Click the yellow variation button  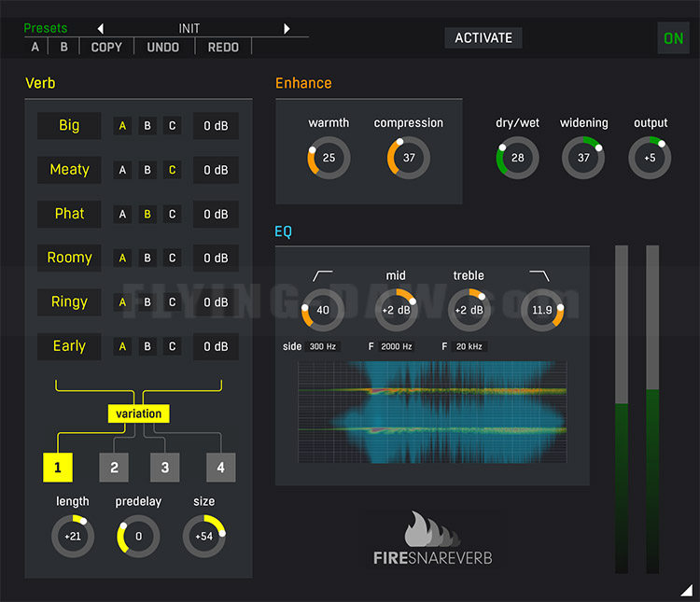138,413
